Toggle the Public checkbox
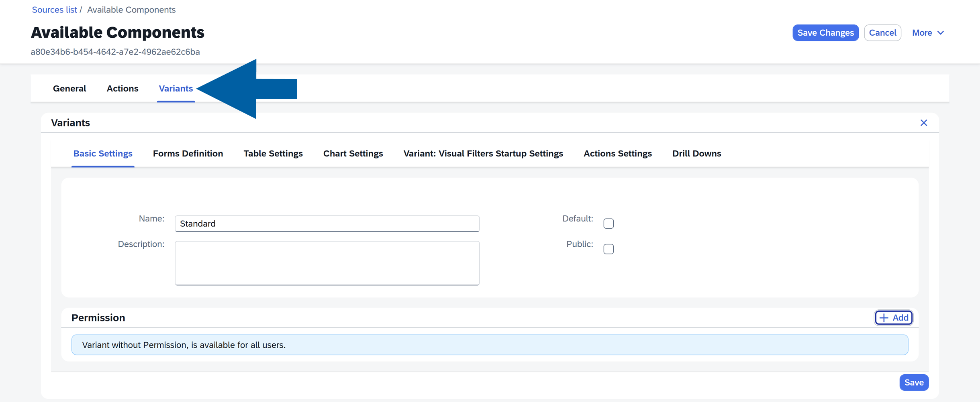980x402 pixels. coord(608,249)
